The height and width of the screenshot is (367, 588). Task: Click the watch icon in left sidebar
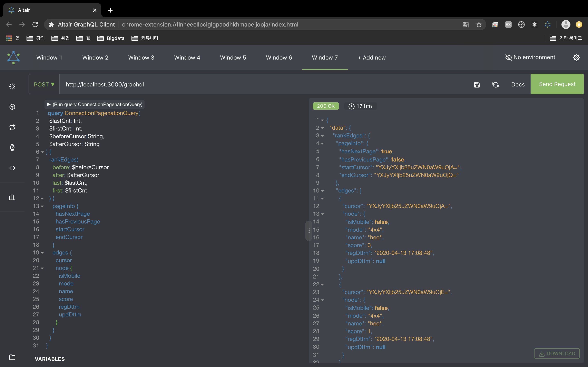pos(12,148)
